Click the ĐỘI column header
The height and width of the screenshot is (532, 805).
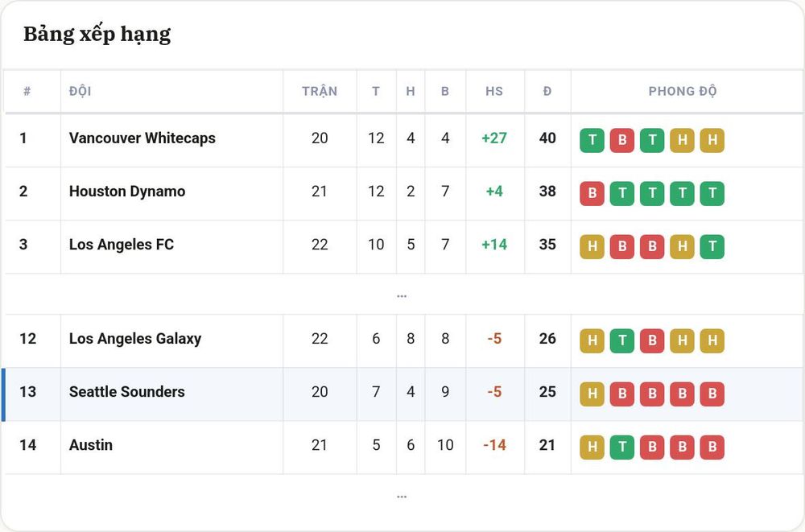tap(80, 92)
